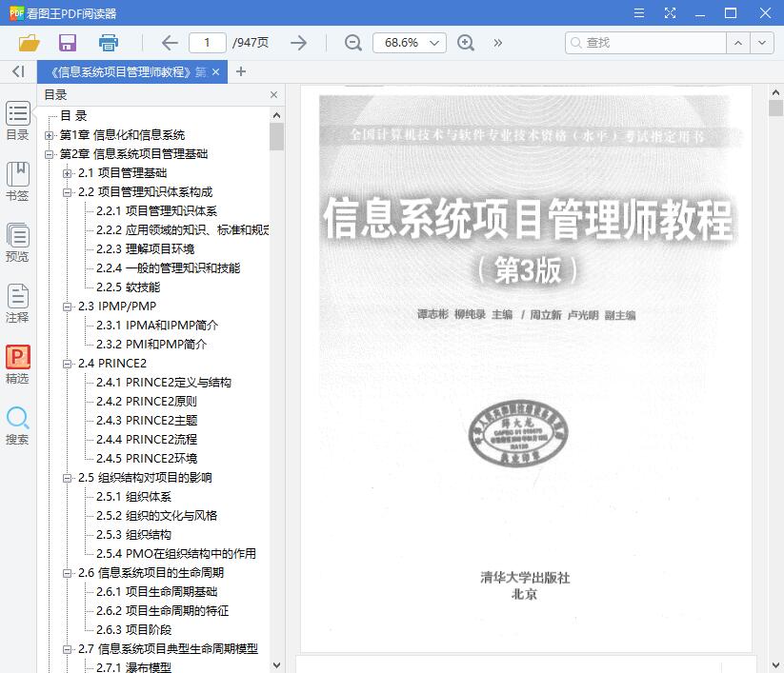Viewport: 784px width, 673px height.
Task: Collapse the 2.5 组织结构对项目的影响 node
Action: tap(67, 478)
